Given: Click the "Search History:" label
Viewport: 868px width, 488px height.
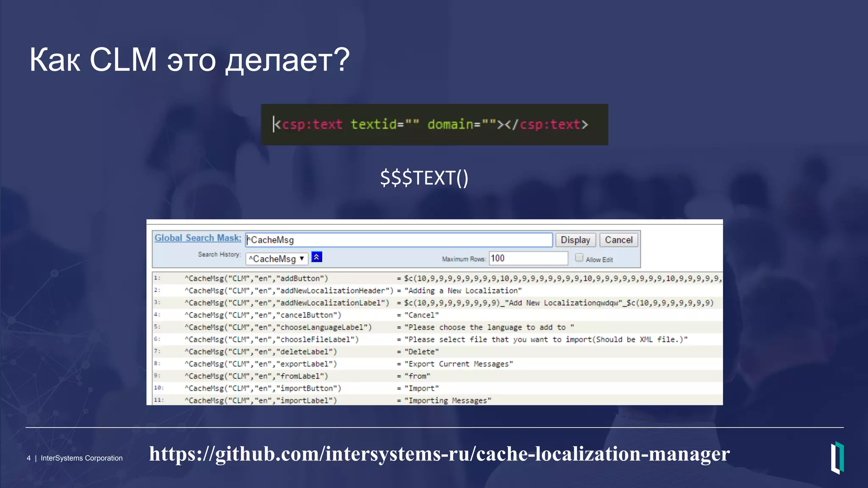Looking at the screenshot, I should (219, 254).
